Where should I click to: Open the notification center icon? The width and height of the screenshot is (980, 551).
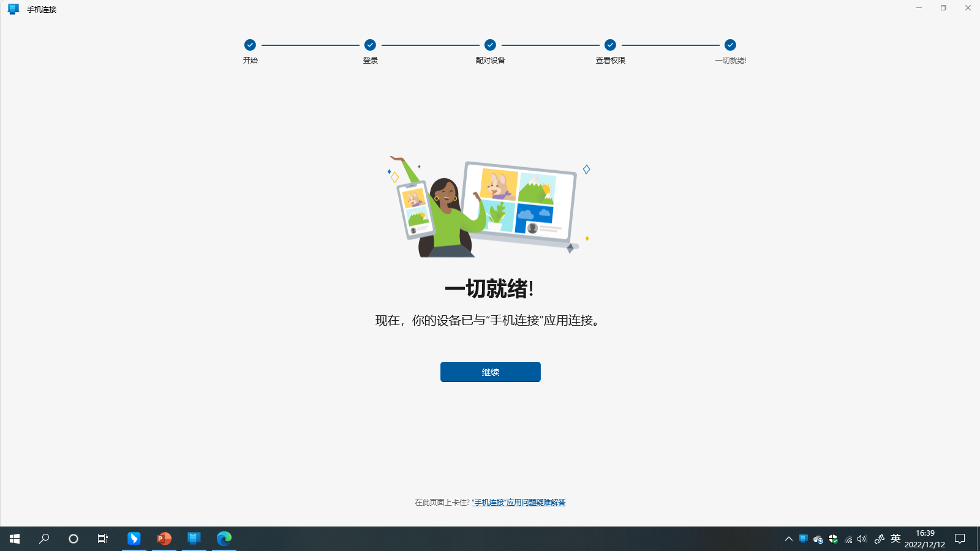click(x=960, y=539)
